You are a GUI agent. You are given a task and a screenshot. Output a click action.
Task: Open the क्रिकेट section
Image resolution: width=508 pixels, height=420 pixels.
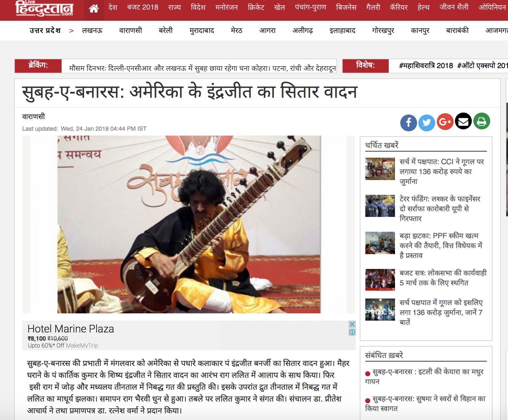click(256, 7)
